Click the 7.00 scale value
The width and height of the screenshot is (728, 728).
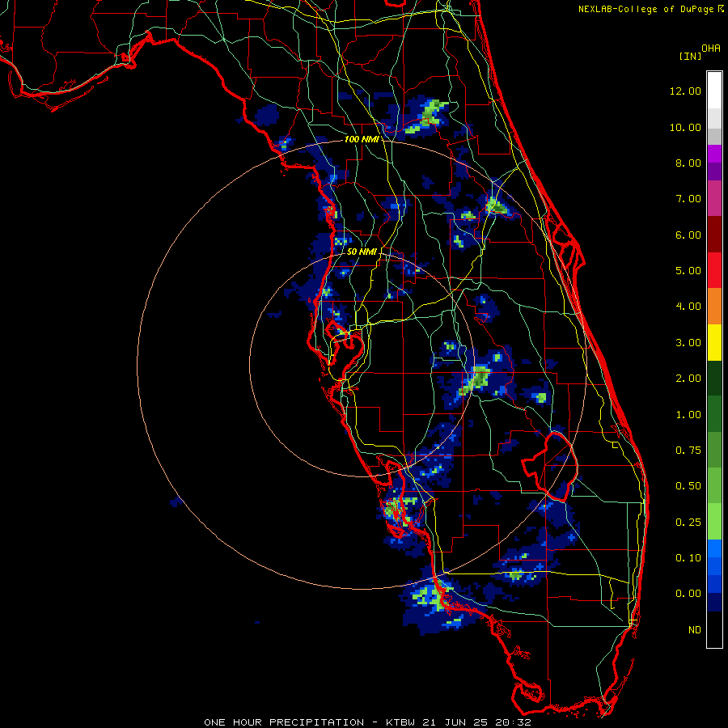click(688, 199)
